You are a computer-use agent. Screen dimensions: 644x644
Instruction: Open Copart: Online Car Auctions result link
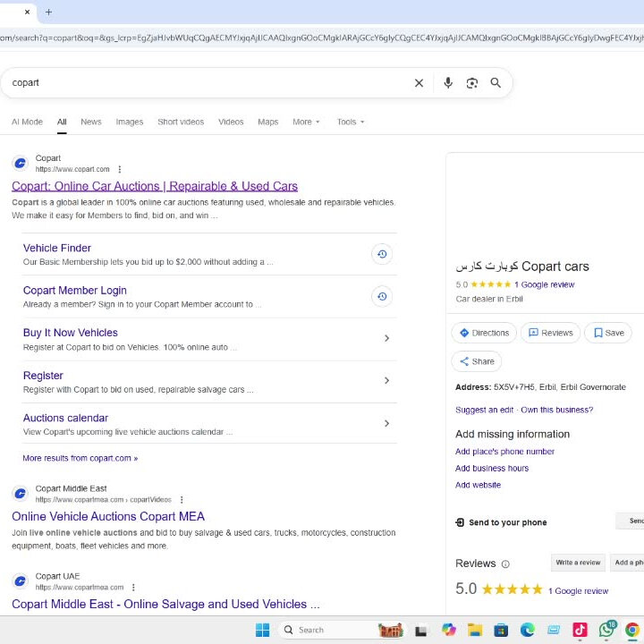155,186
